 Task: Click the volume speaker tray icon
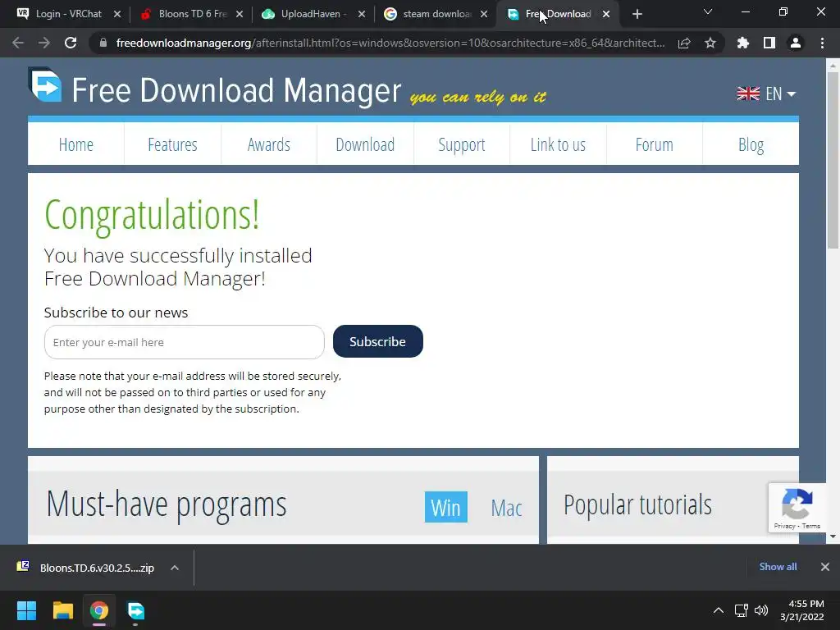coord(760,610)
